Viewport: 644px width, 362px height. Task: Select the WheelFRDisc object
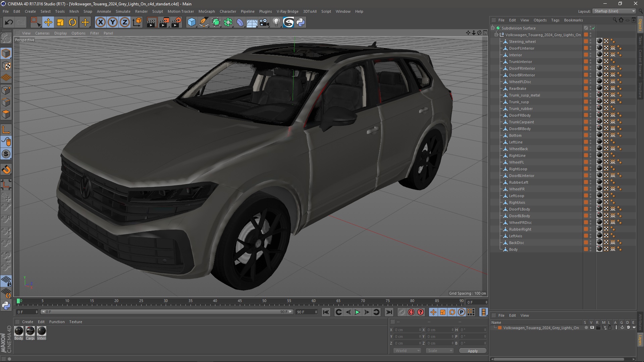pyautogui.click(x=520, y=223)
